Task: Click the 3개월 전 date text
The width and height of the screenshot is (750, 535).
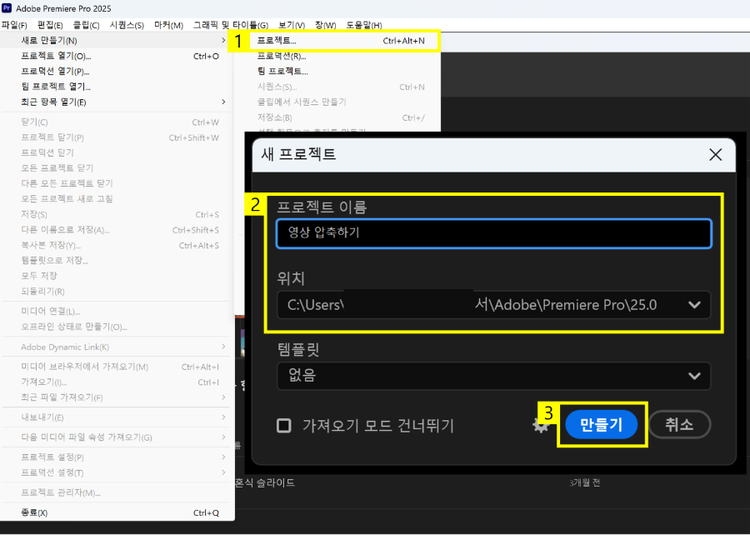Action: click(585, 483)
